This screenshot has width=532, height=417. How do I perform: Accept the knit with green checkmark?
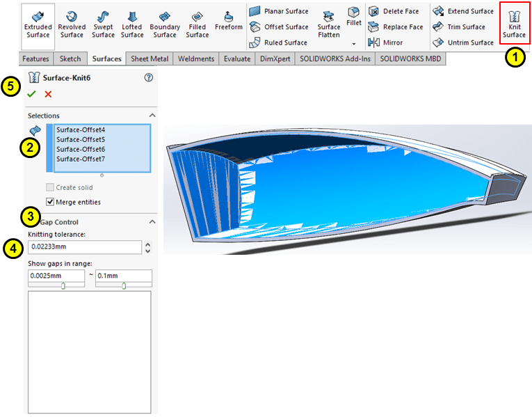(x=32, y=94)
